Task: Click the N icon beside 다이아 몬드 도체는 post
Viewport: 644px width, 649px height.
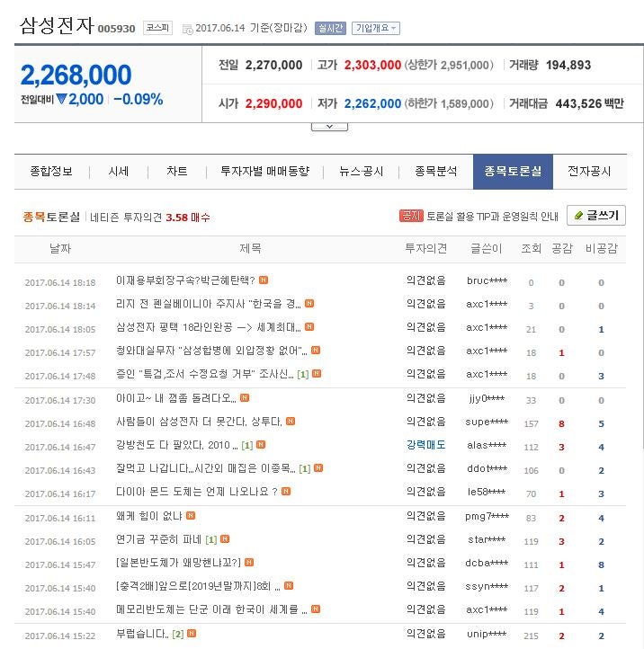Action: 286,492
